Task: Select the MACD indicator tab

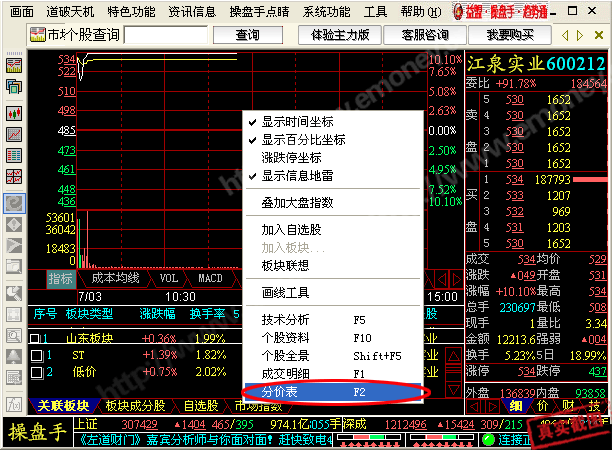Action: tap(209, 277)
